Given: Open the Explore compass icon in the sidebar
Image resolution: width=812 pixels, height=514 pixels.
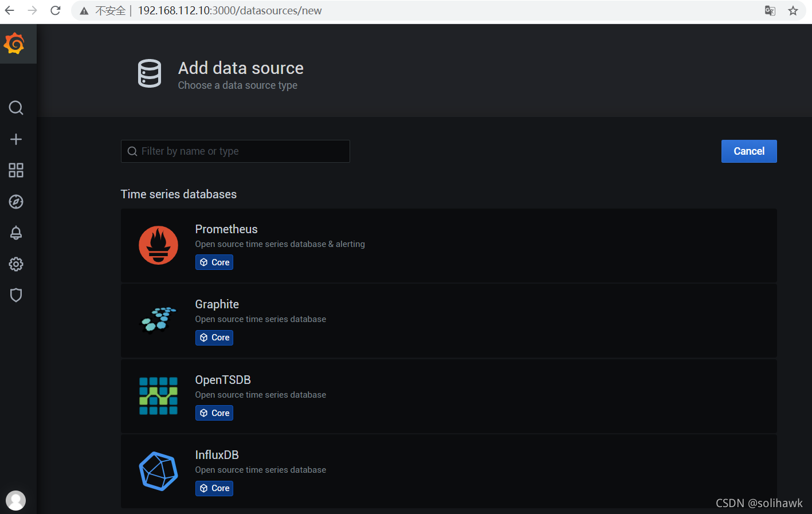Looking at the screenshot, I should point(16,202).
